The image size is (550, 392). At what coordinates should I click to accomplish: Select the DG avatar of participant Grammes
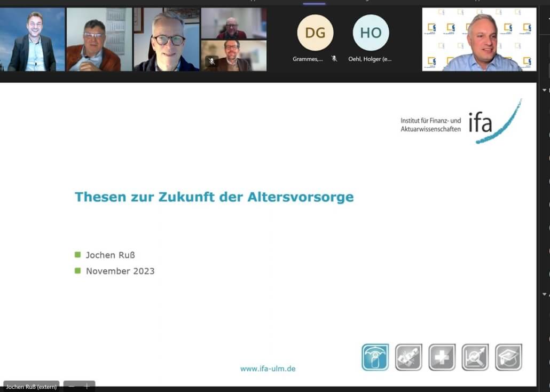click(x=315, y=33)
